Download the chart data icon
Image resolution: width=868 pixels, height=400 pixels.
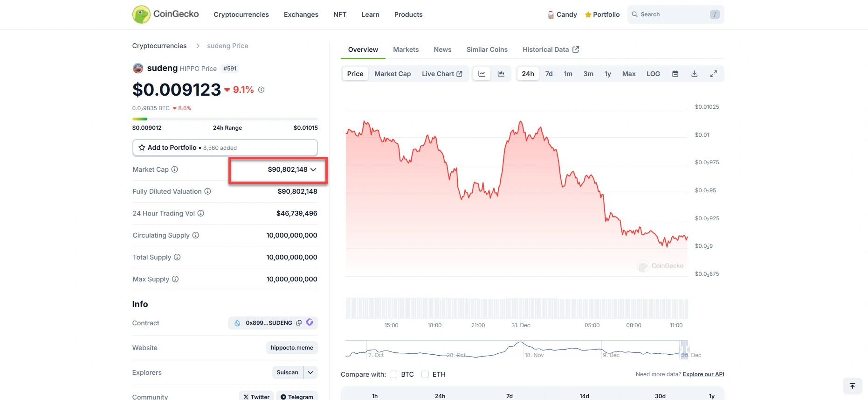pyautogui.click(x=694, y=74)
